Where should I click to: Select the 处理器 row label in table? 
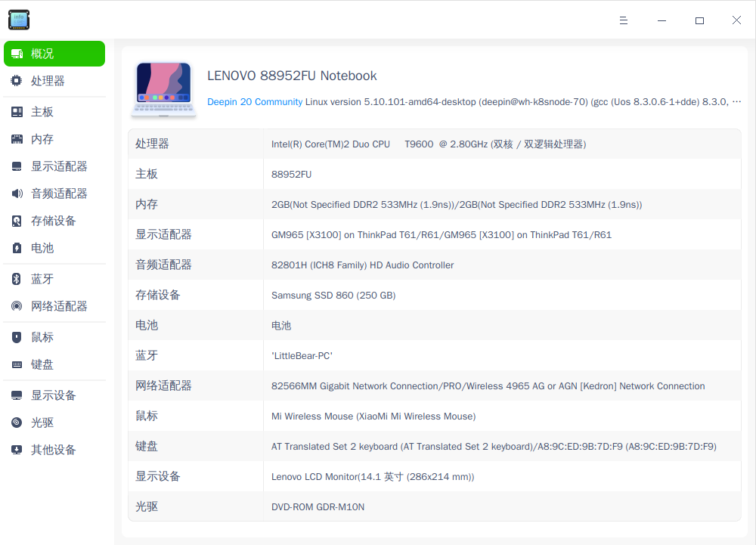click(152, 144)
